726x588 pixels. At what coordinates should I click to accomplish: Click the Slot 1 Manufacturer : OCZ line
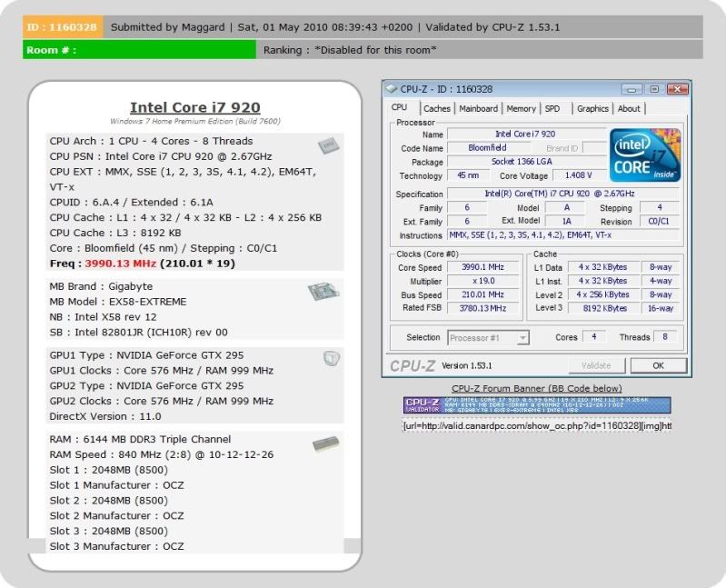pos(116,485)
